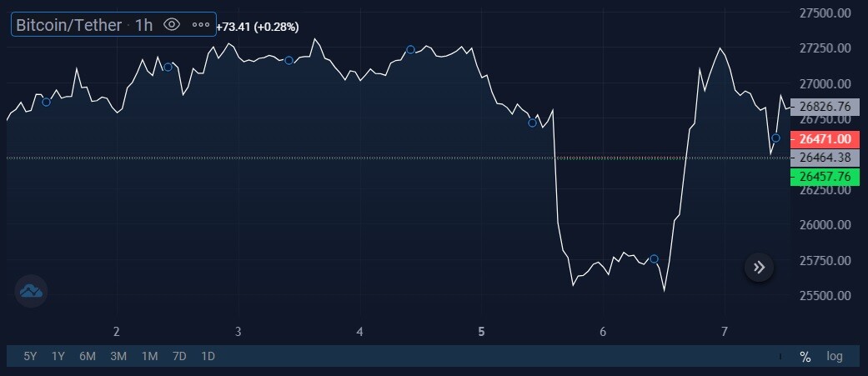
Task: Choose the 7D date range
Action: pos(179,356)
